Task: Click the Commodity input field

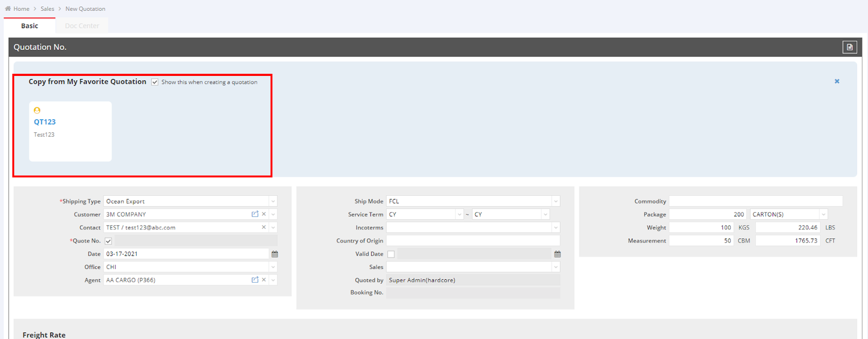Action: pyautogui.click(x=755, y=201)
